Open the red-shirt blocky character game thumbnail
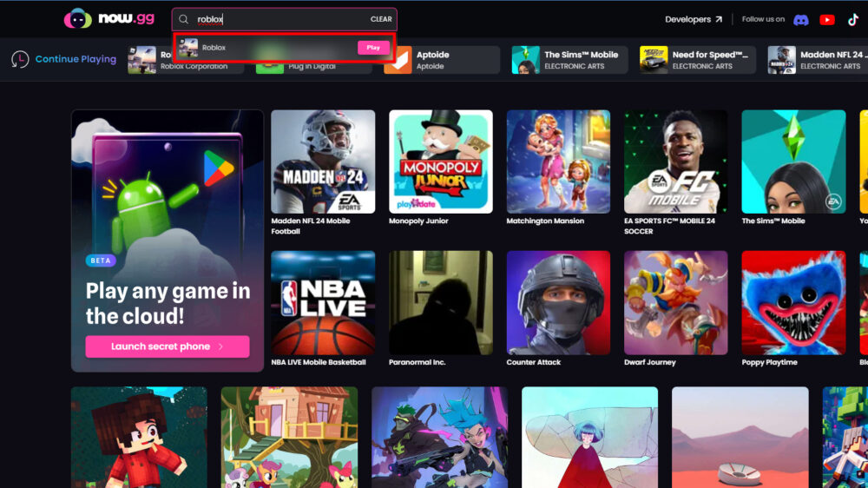 tap(139, 438)
